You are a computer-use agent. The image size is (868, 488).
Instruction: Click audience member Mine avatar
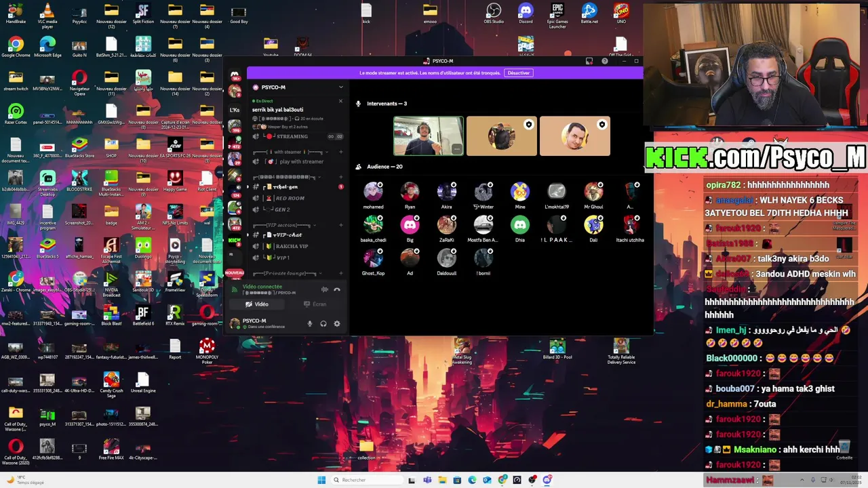coord(520,192)
